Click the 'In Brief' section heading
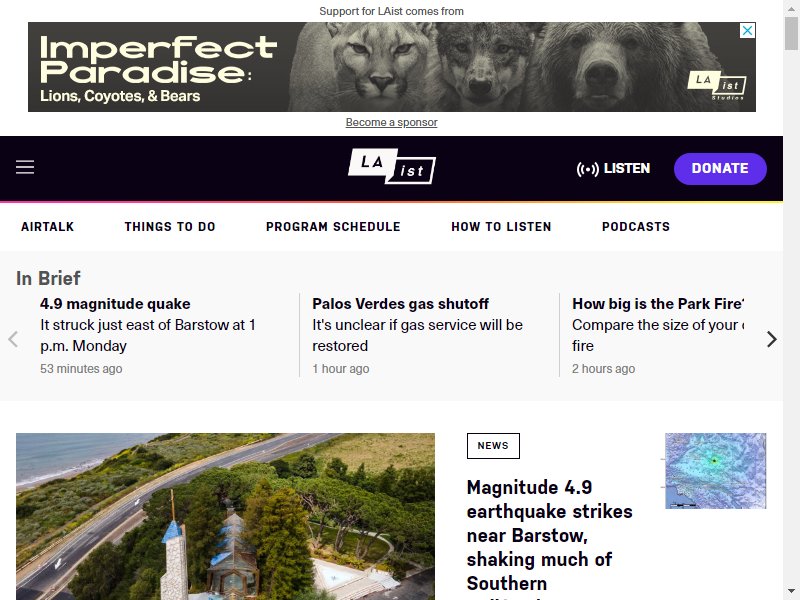The width and height of the screenshot is (800, 600). point(48,279)
